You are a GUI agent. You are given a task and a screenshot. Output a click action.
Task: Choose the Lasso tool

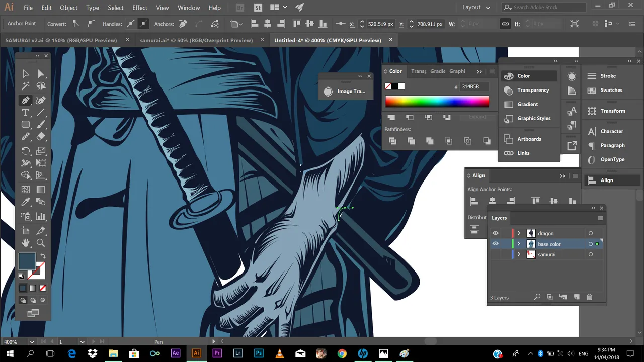pyautogui.click(x=41, y=86)
